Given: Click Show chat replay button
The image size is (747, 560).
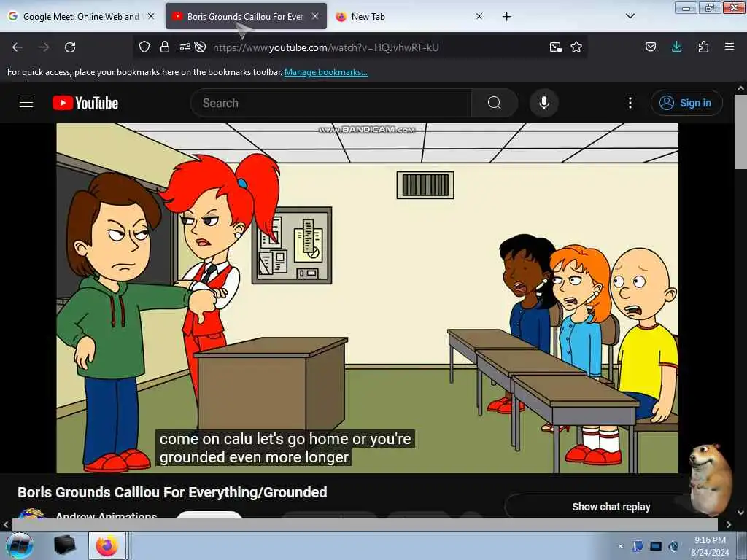Looking at the screenshot, I should tap(611, 507).
